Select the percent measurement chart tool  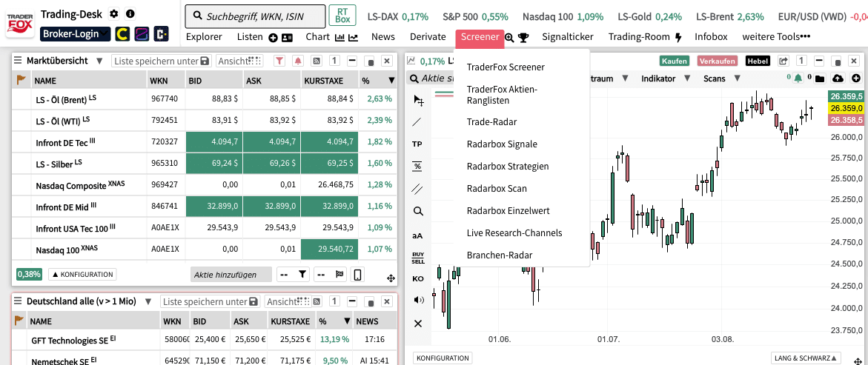pyautogui.click(x=417, y=166)
